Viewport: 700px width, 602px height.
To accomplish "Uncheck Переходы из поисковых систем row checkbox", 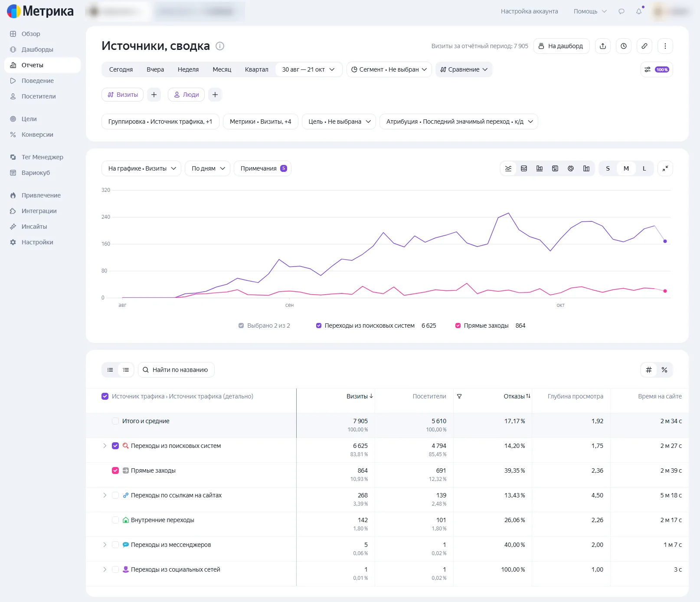I will click(x=115, y=446).
